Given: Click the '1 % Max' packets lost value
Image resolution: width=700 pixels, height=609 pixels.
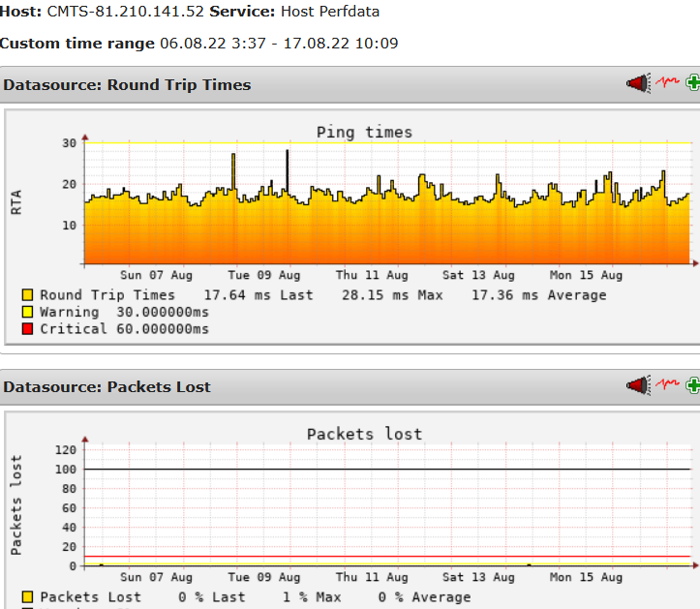Looking at the screenshot, I should [x=312, y=597].
